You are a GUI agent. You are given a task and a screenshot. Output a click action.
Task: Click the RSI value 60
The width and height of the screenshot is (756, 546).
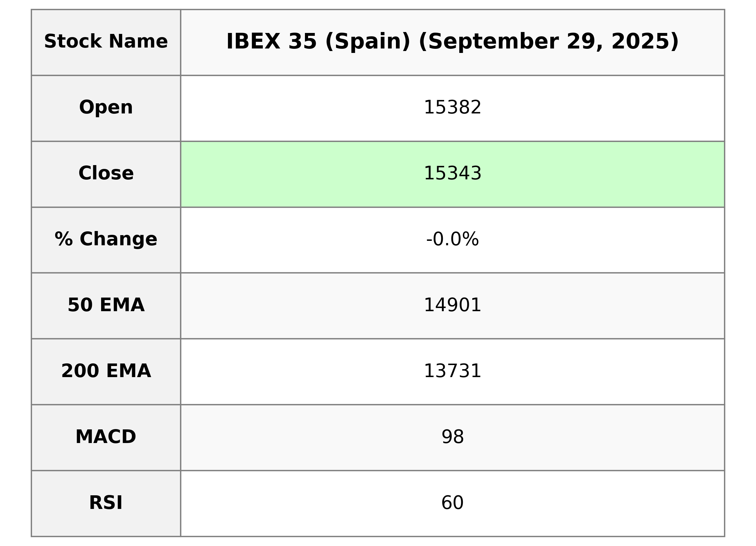pyautogui.click(x=452, y=503)
